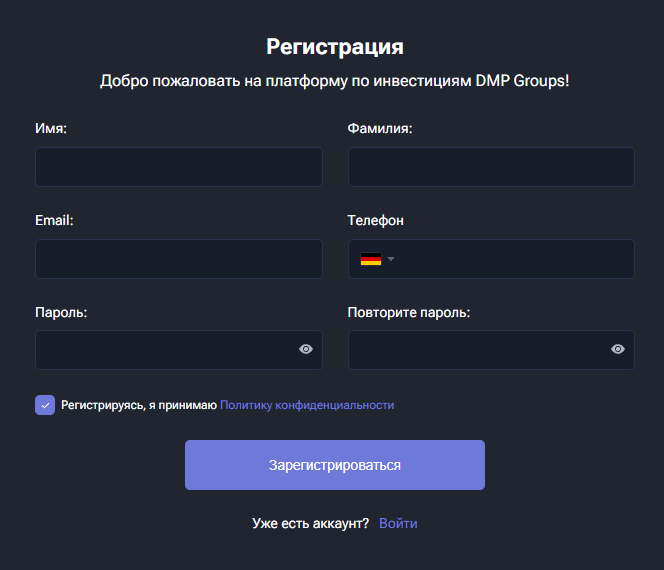
Task: Open the Политику конфиденциальности link
Action: (x=307, y=405)
